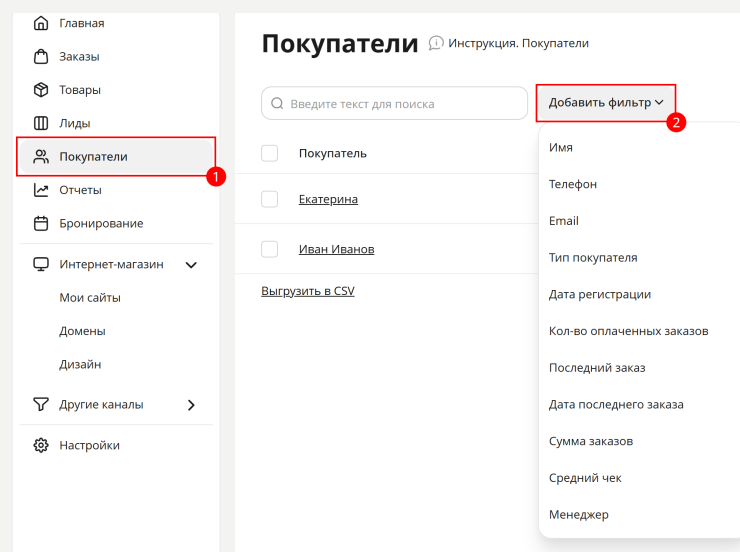The image size is (740, 552).
Task: Go to Отчеты in the sidebar
Action: click(80, 190)
